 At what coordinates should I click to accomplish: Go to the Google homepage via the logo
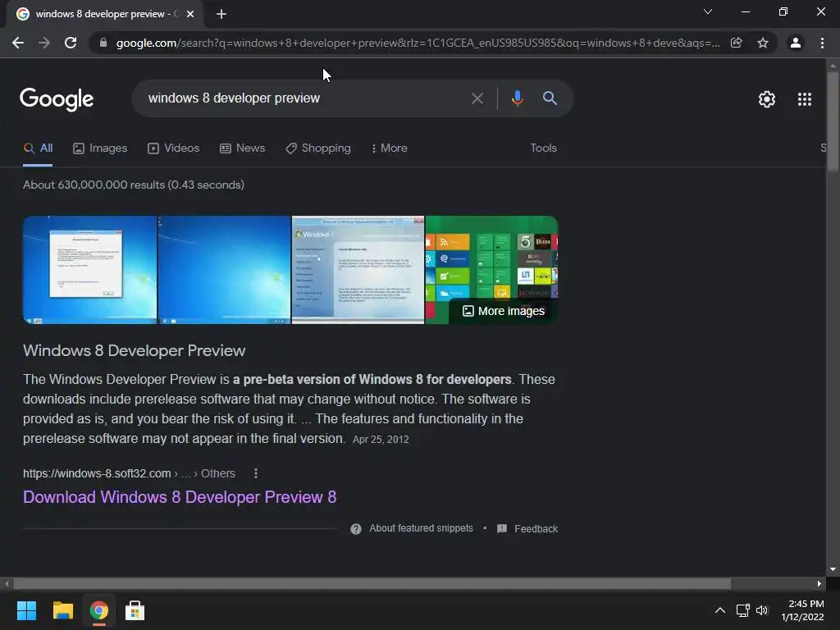tap(57, 99)
